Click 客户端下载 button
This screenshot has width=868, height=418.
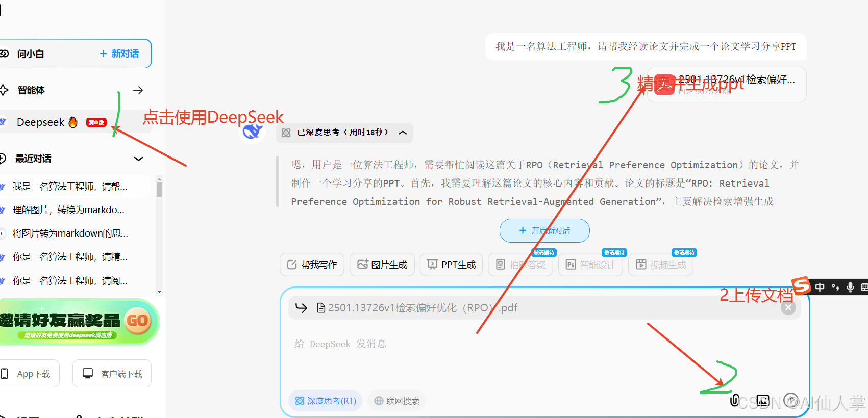click(x=112, y=374)
